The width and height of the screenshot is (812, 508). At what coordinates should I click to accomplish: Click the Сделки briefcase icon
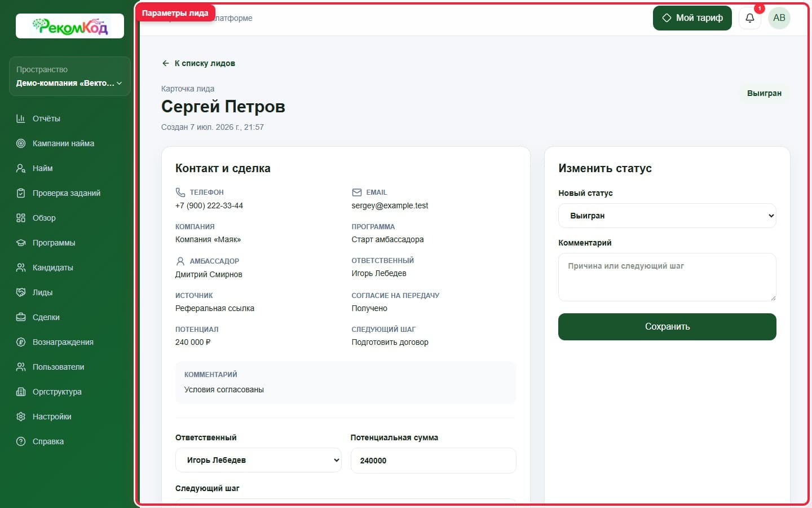21,317
